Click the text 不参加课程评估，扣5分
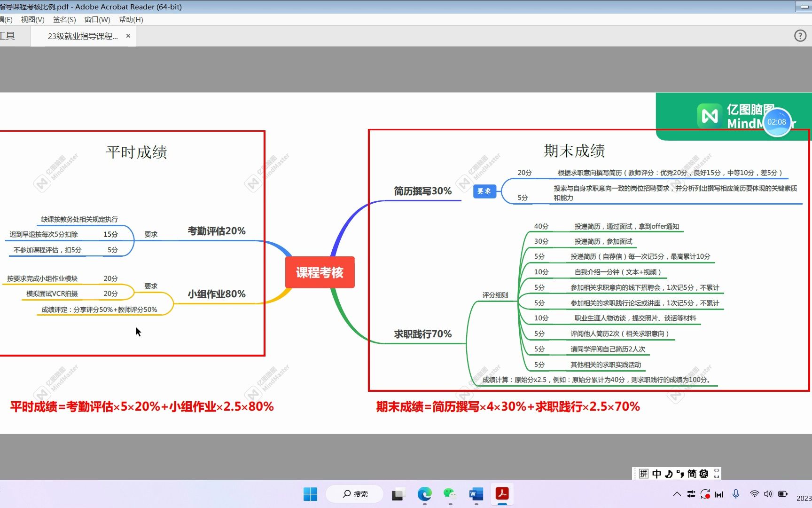 47,250
